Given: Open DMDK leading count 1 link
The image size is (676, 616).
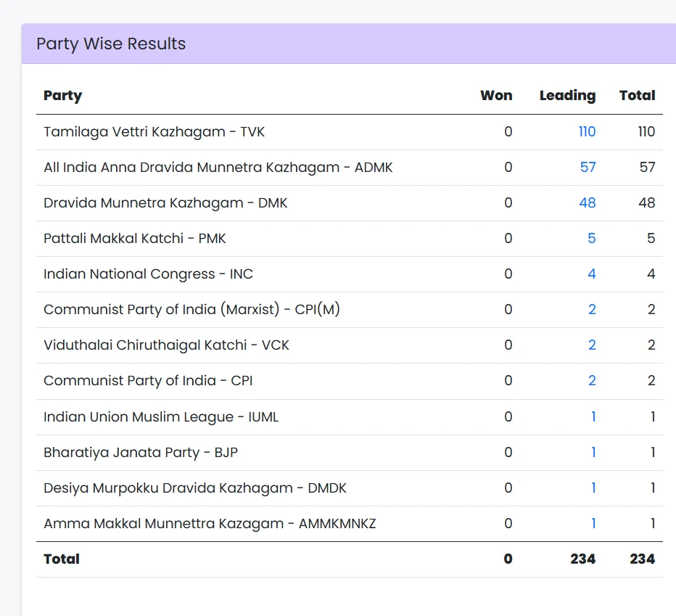Looking at the screenshot, I should pyautogui.click(x=593, y=488).
